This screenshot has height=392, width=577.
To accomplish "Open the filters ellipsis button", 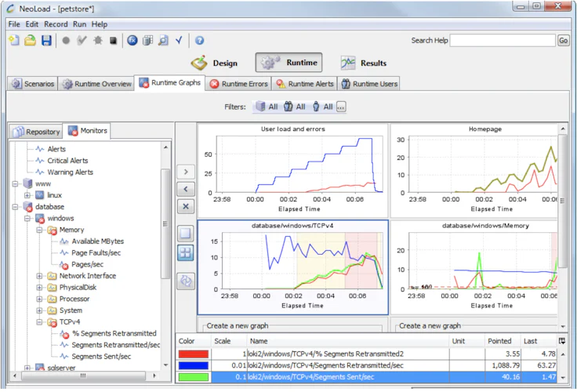I will point(341,107).
